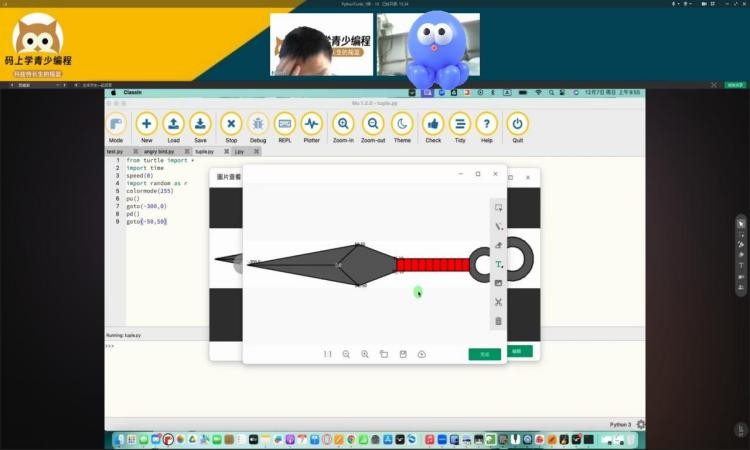This screenshot has height=450, width=750.
Task: Click the Mode button in Mu toolbar
Action: [116, 124]
